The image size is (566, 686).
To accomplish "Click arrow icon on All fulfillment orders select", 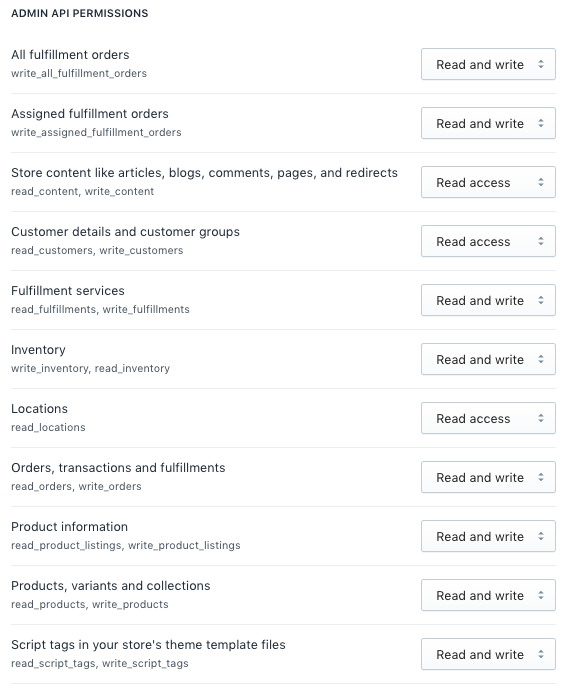I will [541, 64].
